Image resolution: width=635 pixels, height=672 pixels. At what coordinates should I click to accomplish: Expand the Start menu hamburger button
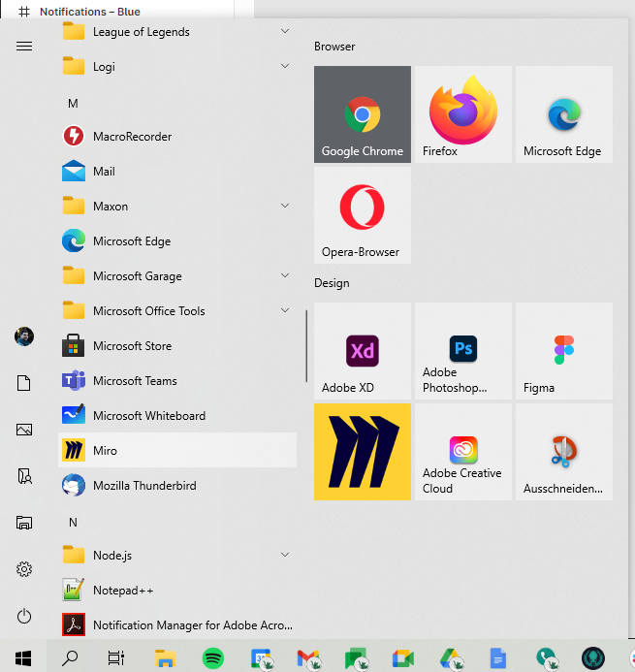[x=24, y=46]
